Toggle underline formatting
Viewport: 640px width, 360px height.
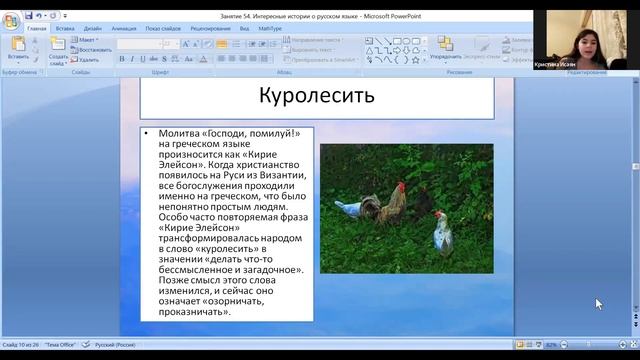[143, 59]
